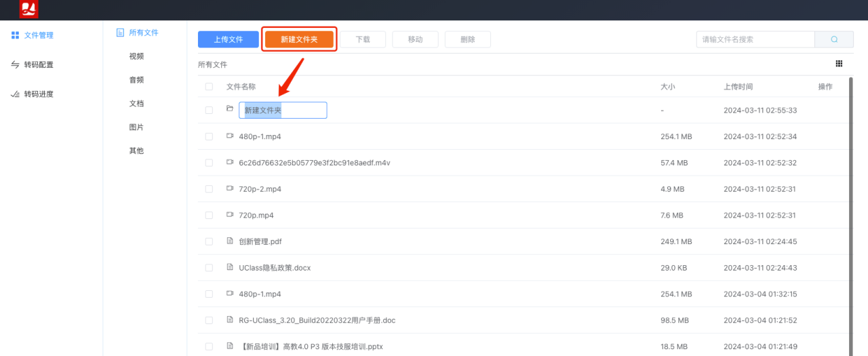Click document icon beside 【新品培训】pptx file
This screenshot has width=868, height=356.
point(230,346)
